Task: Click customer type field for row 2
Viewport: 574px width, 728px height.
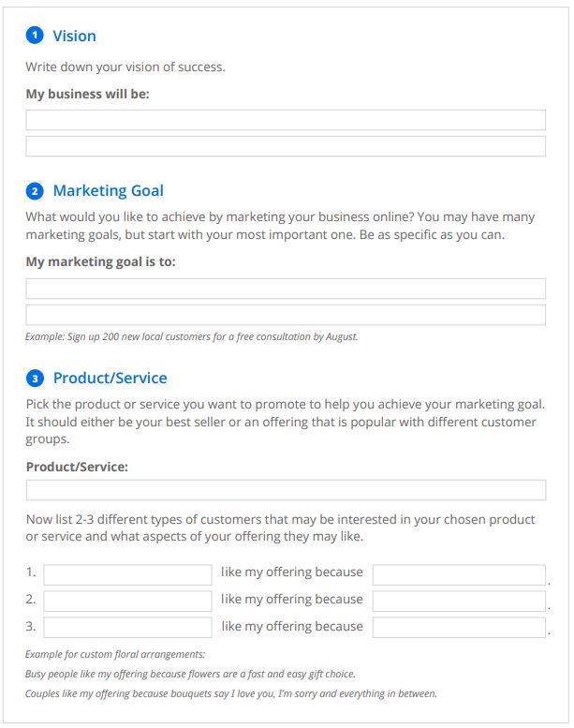Action: coord(127,602)
